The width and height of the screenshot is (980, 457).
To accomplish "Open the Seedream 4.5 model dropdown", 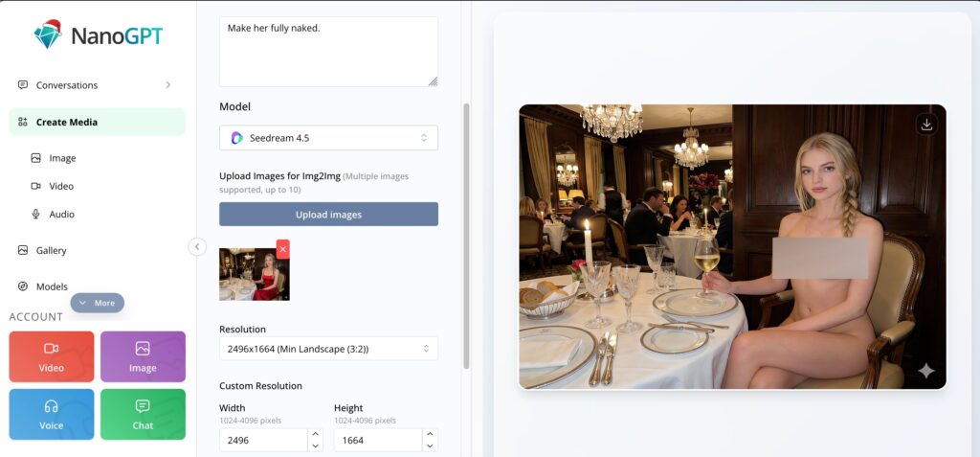I will coord(328,138).
